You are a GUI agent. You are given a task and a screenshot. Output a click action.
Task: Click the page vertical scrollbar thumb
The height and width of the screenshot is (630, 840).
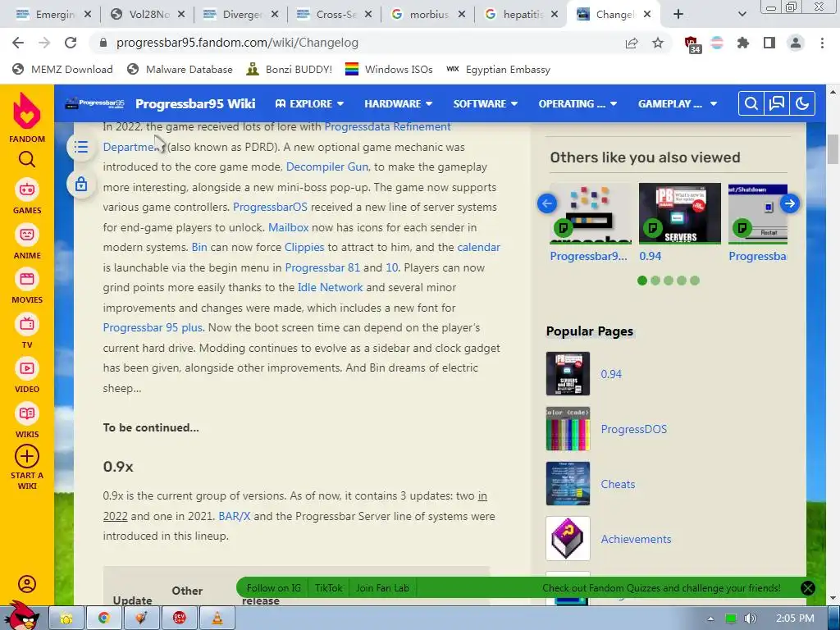pos(833,149)
